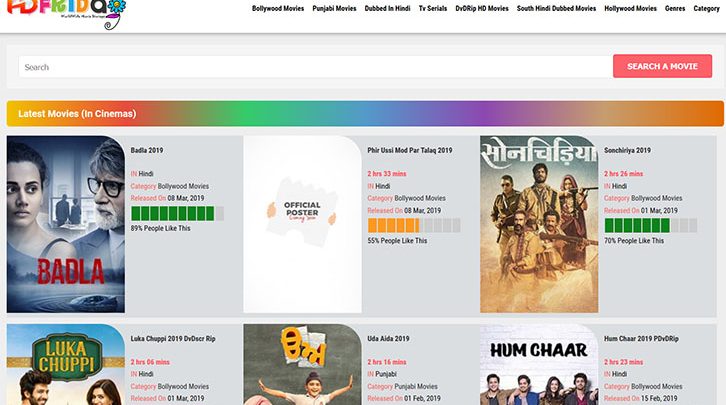Focus the movie Search field
Viewport: 726px width, 405px height.
pyautogui.click(x=315, y=67)
